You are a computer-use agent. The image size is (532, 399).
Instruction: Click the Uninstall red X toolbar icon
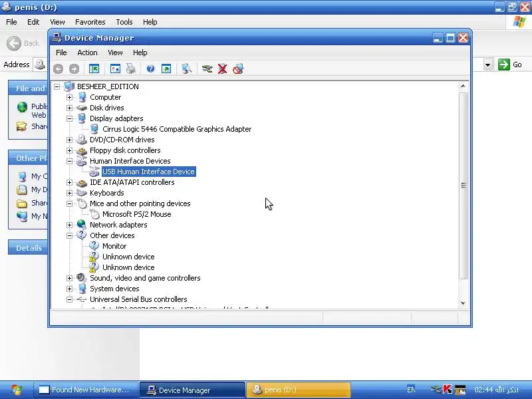223,69
